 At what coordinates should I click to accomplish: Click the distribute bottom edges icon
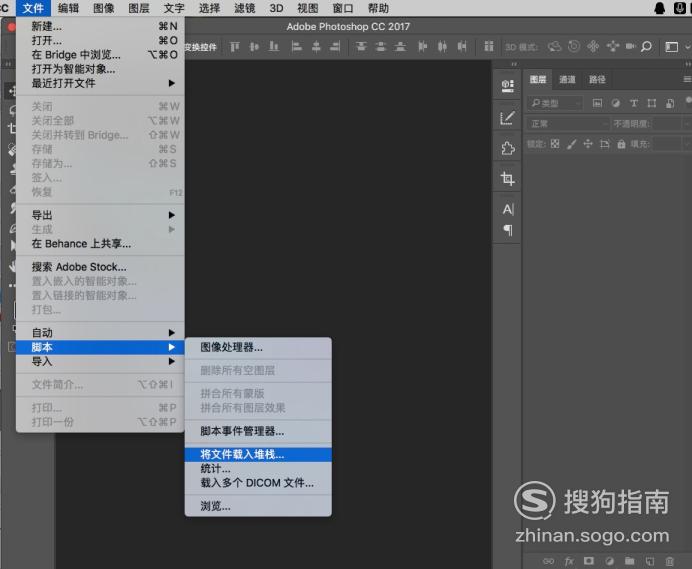point(400,46)
